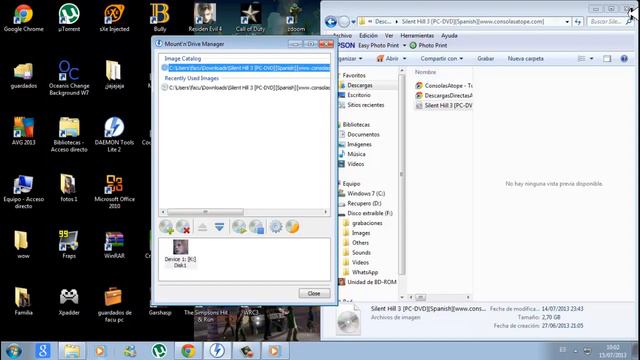Show hidden system tray icons arrow
Image resolution: width=640 pixels, height=360 pixels.
pyautogui.click(x=575, y=351)
